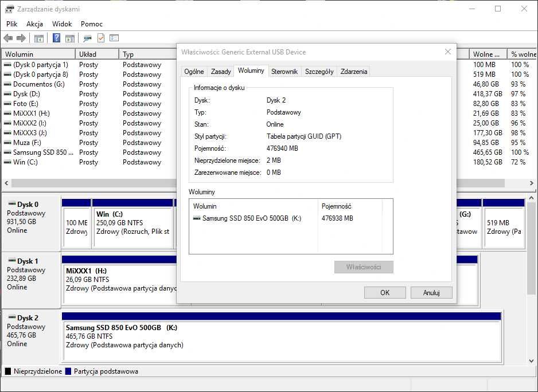Click the drive connection icon in the toolbar

[x=88, y=38]
